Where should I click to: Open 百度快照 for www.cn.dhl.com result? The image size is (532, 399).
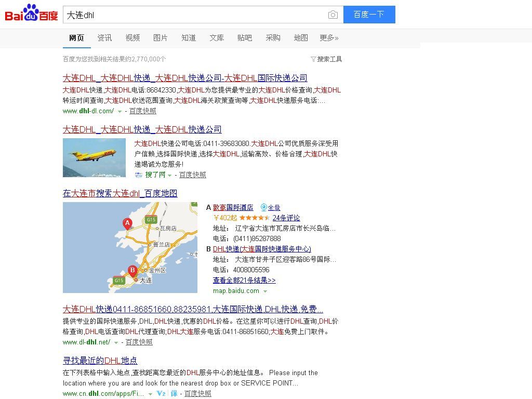click(198, 394)
